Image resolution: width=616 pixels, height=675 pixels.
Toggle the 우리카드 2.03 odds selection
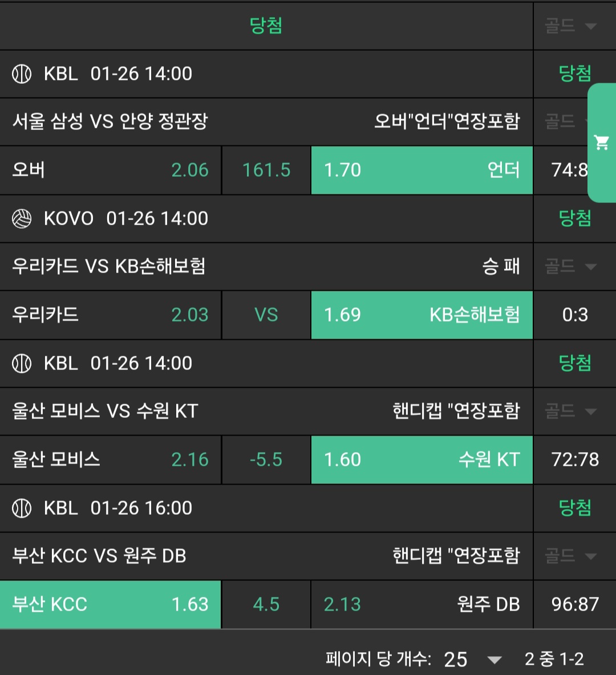110,315
